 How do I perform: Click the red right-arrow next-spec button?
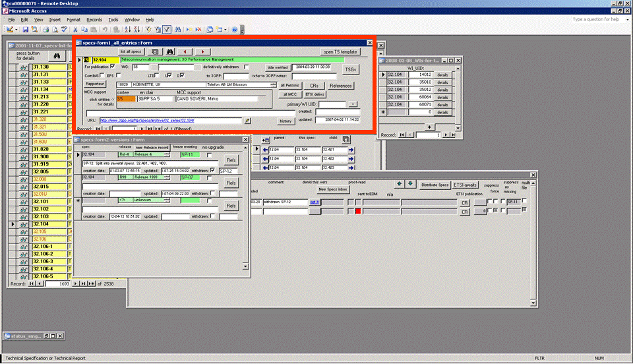click(x=202, y=51)
